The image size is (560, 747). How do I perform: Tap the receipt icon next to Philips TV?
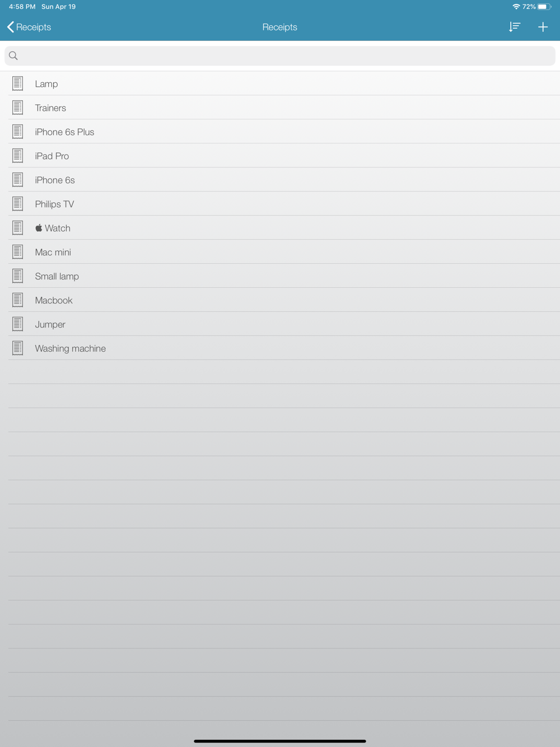coord(18,204)
